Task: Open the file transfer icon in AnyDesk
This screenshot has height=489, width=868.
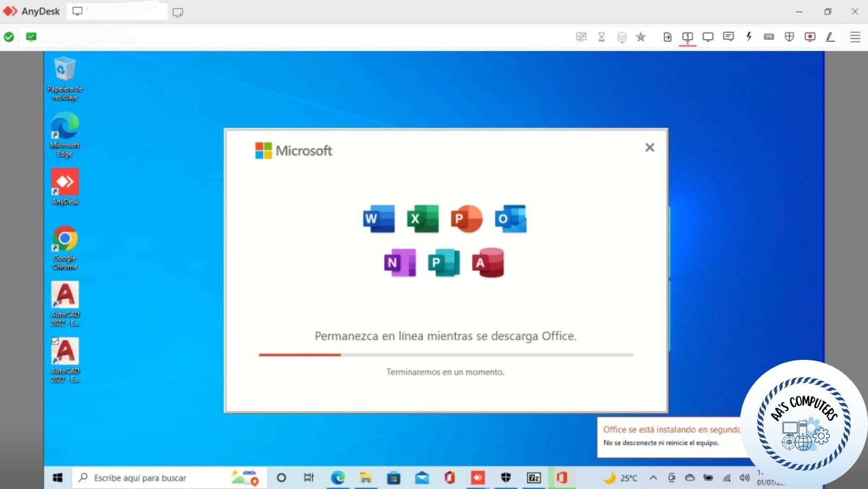Action: coord(667,37)
